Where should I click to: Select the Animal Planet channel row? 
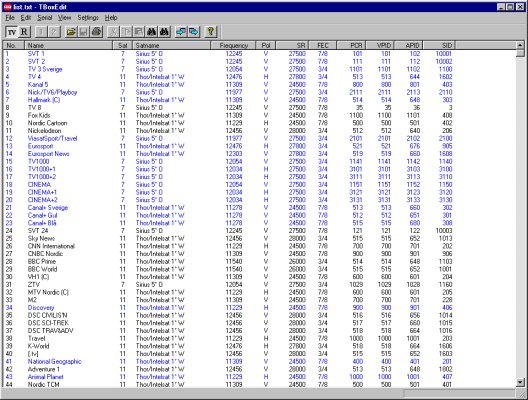pyautogui.click(x=229, y=377)
